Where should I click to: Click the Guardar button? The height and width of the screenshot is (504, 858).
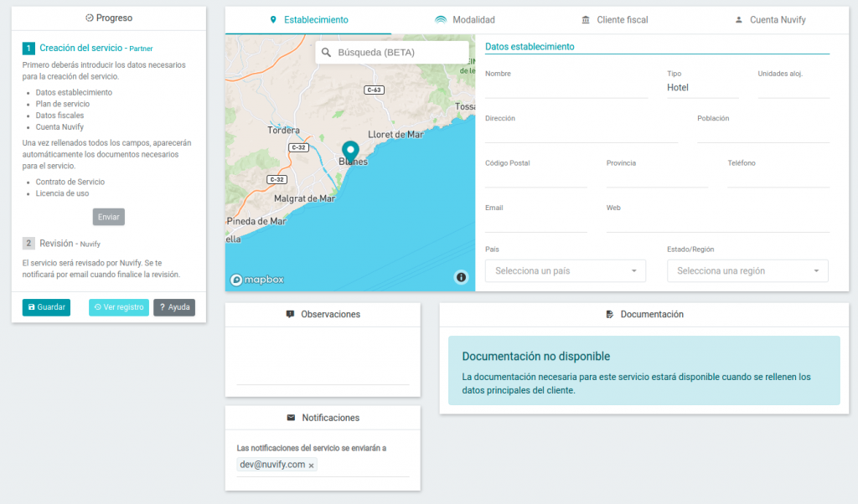[x=47, y=307]
